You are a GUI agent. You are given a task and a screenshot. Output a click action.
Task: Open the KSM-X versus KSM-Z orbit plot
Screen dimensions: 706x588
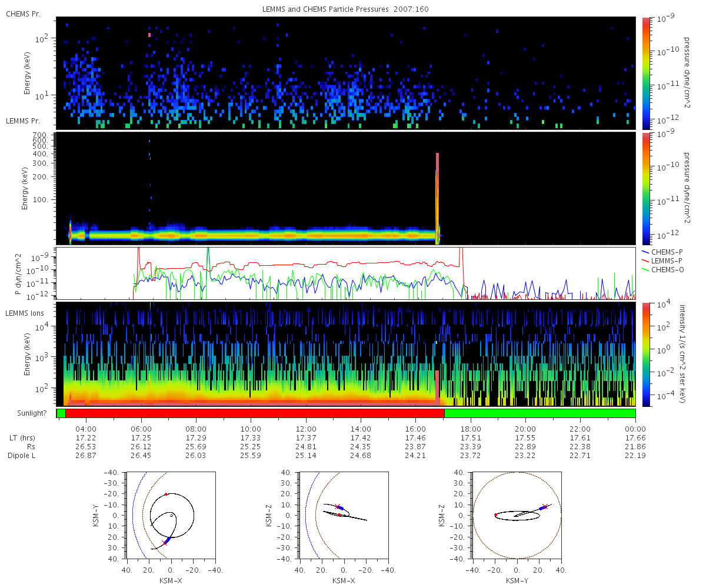coord(344,515)
